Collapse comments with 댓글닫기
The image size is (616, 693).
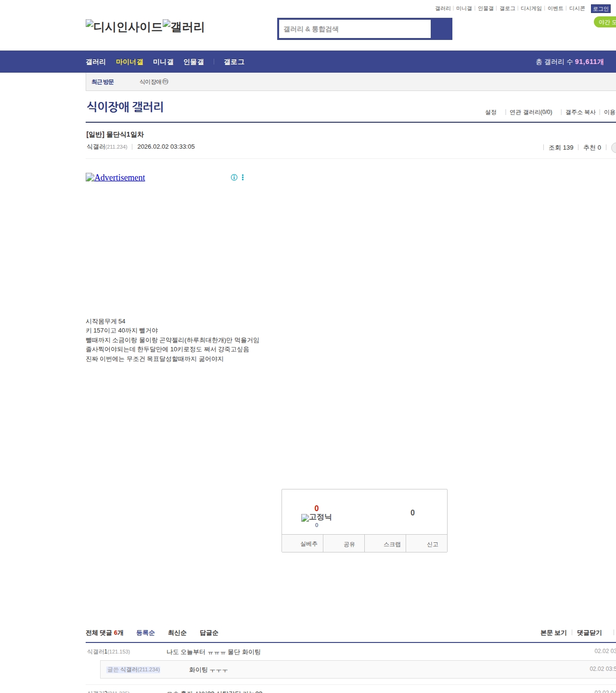tap(589, 633)
